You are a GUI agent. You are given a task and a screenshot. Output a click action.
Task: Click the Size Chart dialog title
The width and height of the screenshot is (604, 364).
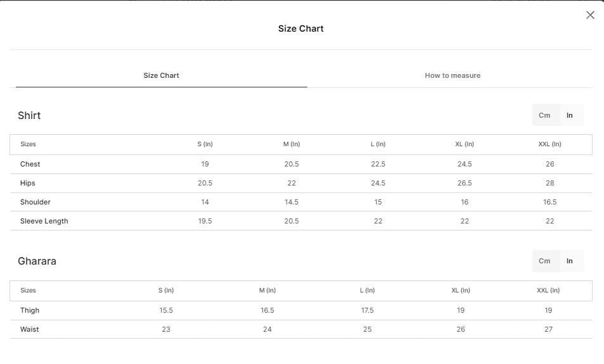point(301,28)
